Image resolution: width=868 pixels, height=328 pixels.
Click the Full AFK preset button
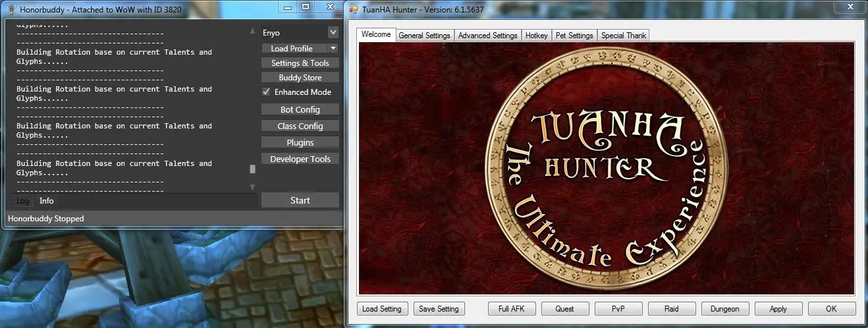(x=512, y=309)
